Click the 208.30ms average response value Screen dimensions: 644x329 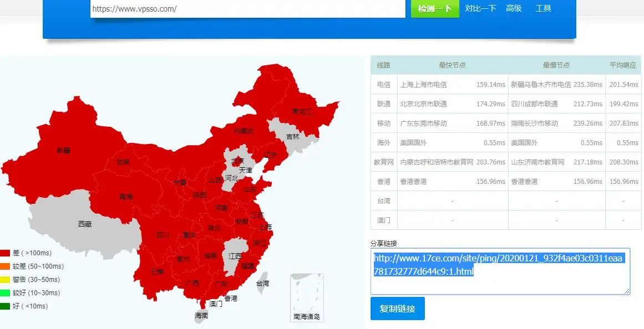pos(624,162)
